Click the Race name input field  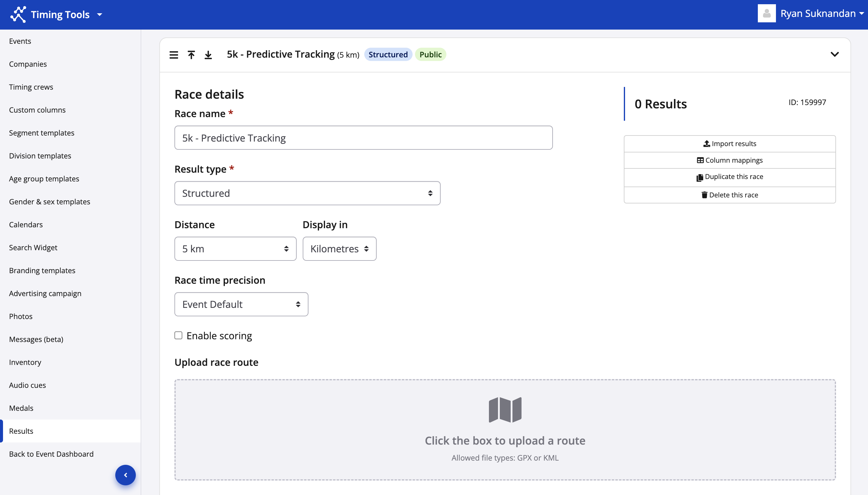click(x=363, y=138)
